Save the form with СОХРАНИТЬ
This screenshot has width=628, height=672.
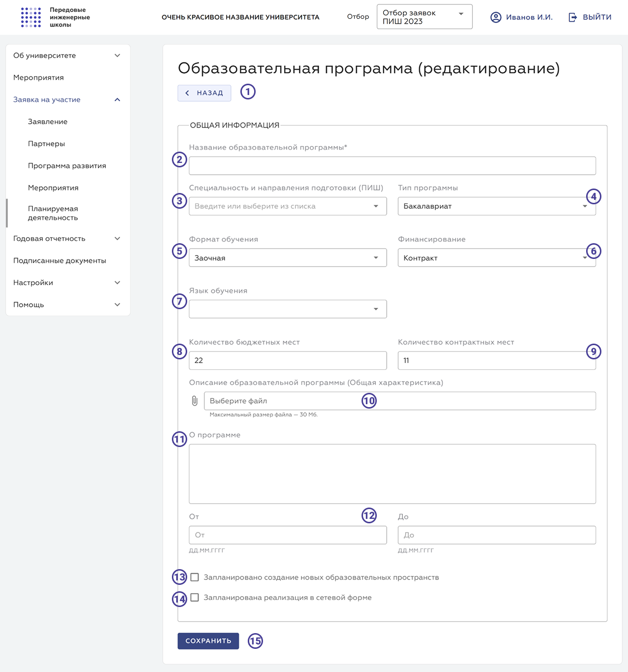coord(208,641)
